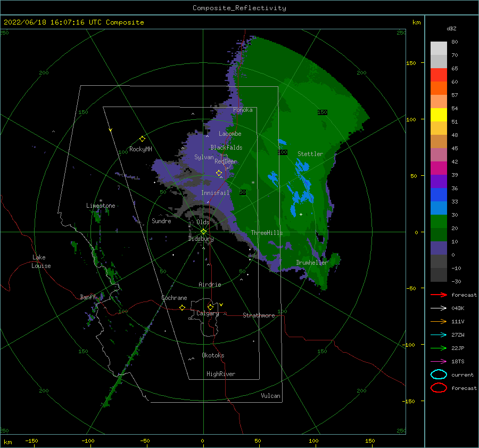This screenshot has width=479, height=448.
Task: Click the Airdrie label
Action: 210,284
